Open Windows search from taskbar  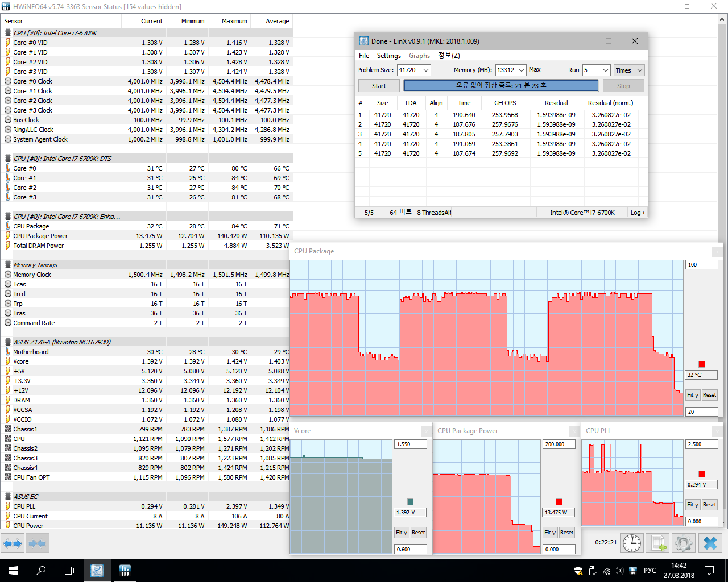(41, 571)
